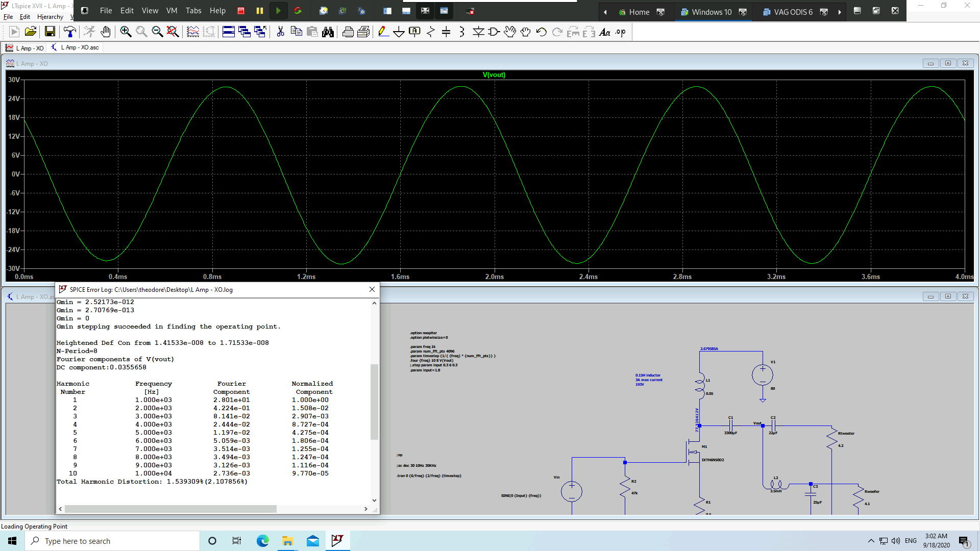
Task: Add a SPICE directive with the .op icon
Action: pos(621,32)
